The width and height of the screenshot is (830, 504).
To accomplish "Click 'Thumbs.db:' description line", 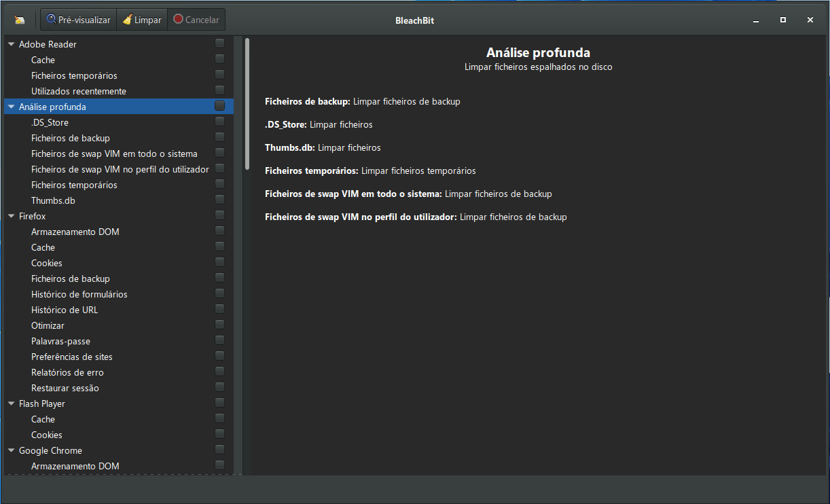I will click(323, 147).
